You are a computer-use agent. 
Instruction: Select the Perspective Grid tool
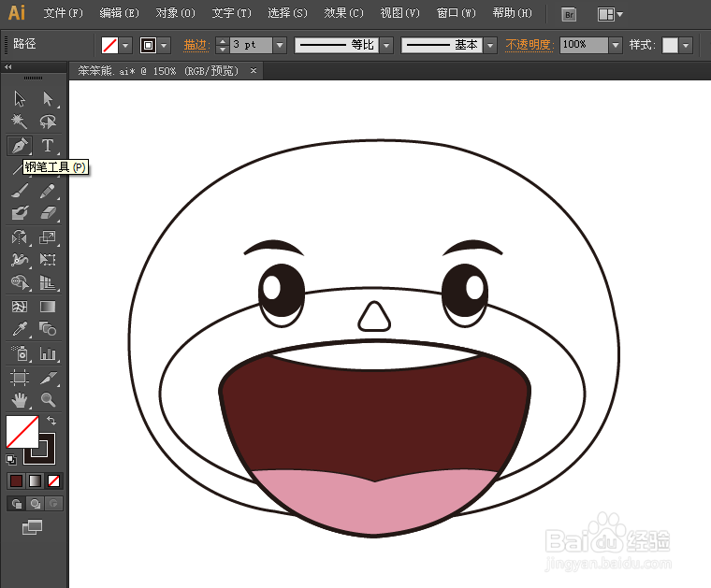(48, 282)
